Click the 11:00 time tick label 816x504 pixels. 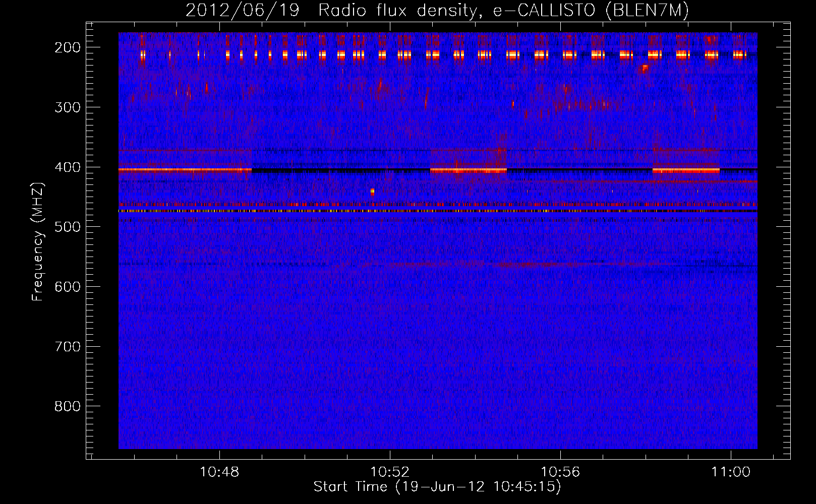click(x=731, y=472)
